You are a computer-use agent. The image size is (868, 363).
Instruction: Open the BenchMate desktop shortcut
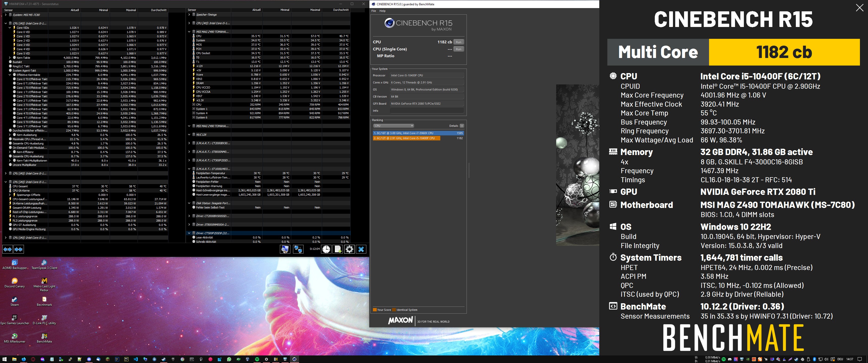tap(44, 338)
